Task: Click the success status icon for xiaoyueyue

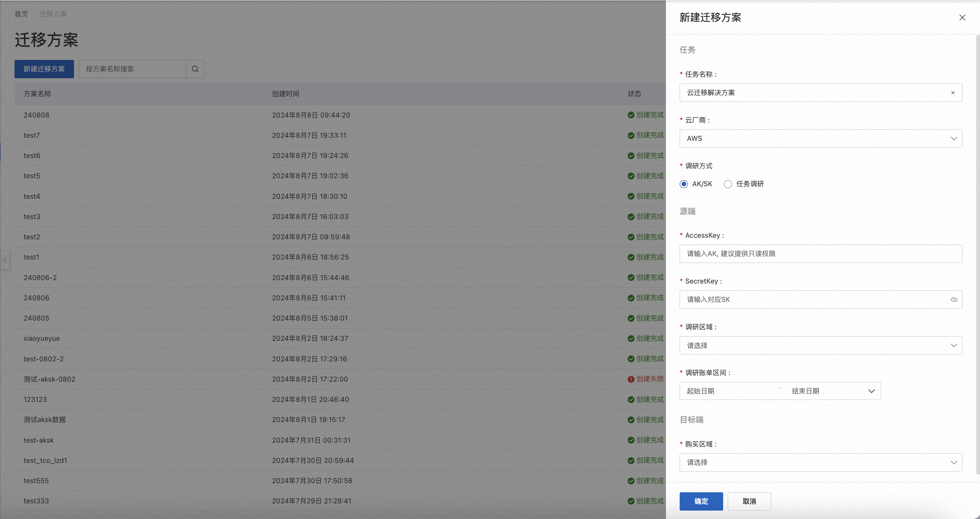Action: coord(631,338)
